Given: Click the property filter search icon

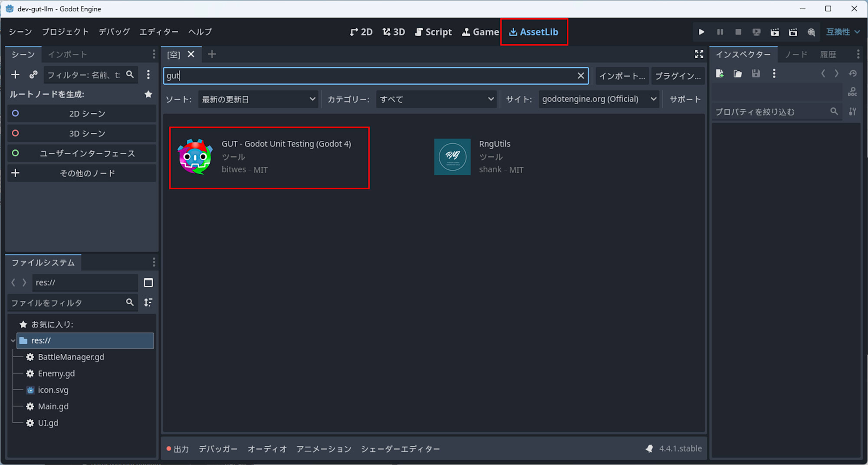Looking at the screenshot, I should 834,111.
